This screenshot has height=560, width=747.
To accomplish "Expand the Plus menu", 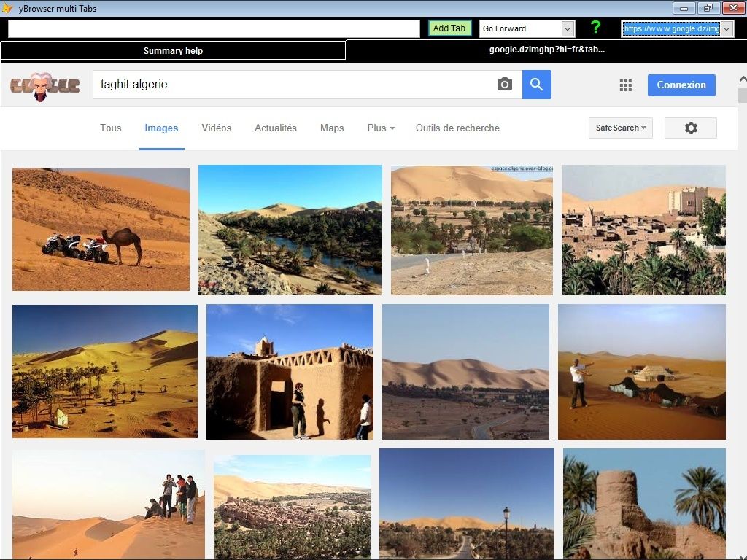I will point(381,128).
